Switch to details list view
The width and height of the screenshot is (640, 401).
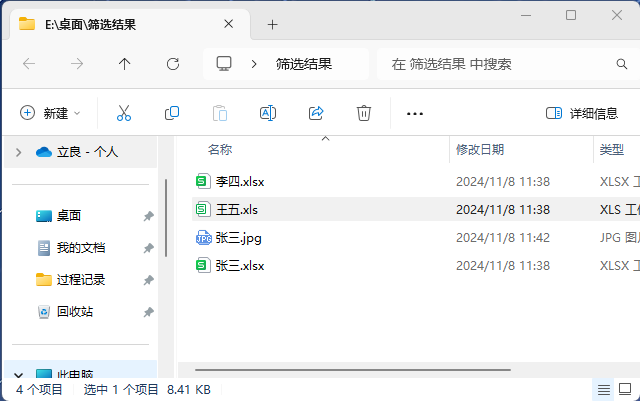603,389
